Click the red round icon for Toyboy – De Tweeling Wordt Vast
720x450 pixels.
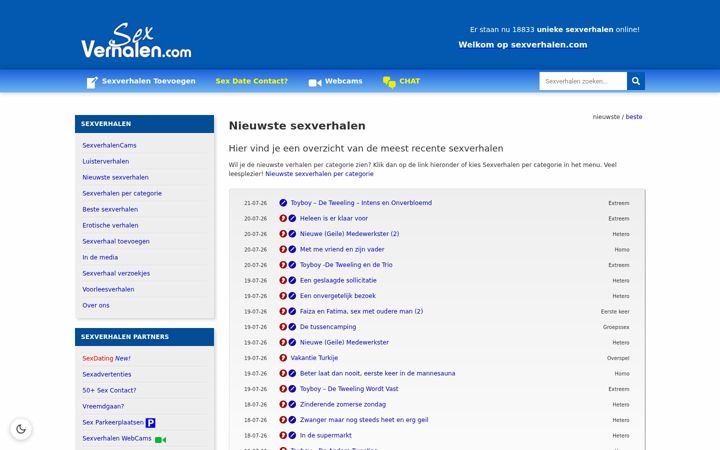(x=283, y=389)
